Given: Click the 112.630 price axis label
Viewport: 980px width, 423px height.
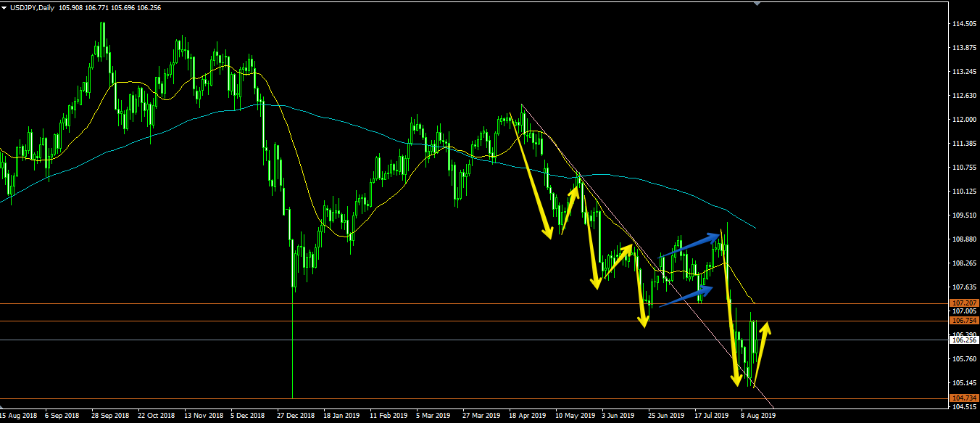Looking at the screenshot, I should coord(963,96).
